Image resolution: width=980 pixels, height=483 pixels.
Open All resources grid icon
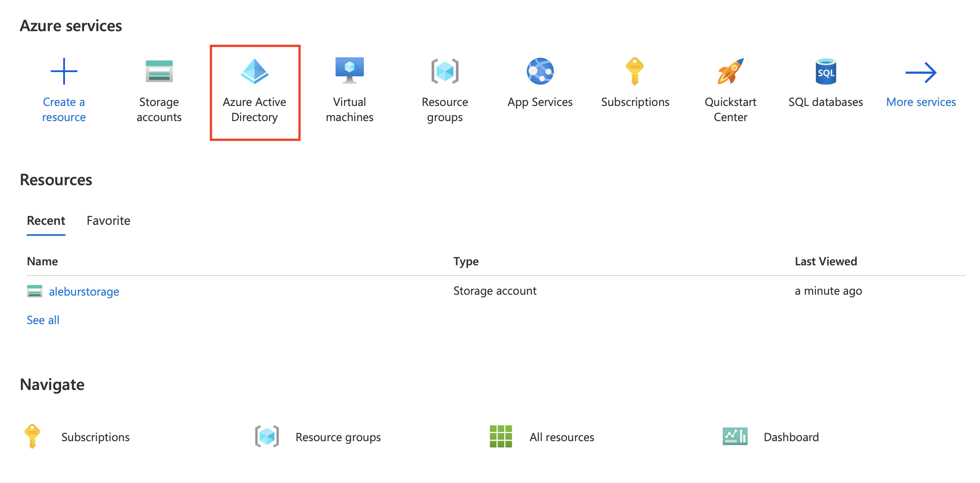(501, 436)
